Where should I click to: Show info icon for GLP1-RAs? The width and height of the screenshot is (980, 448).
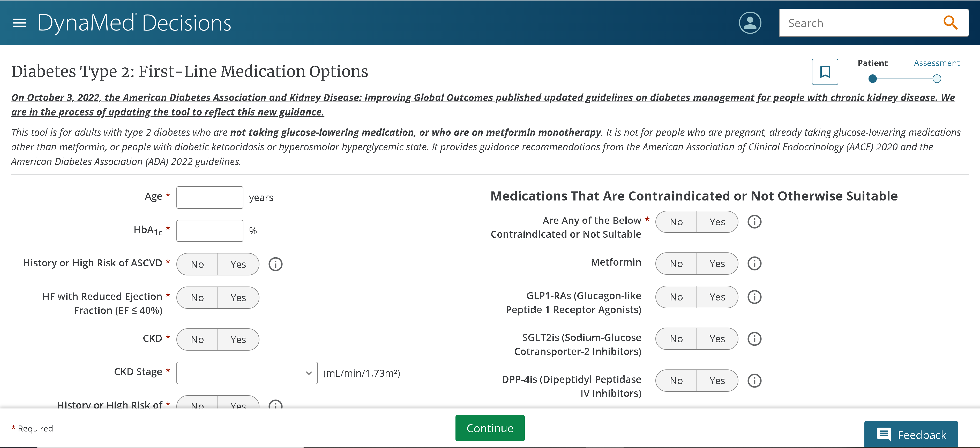[754, 297]
